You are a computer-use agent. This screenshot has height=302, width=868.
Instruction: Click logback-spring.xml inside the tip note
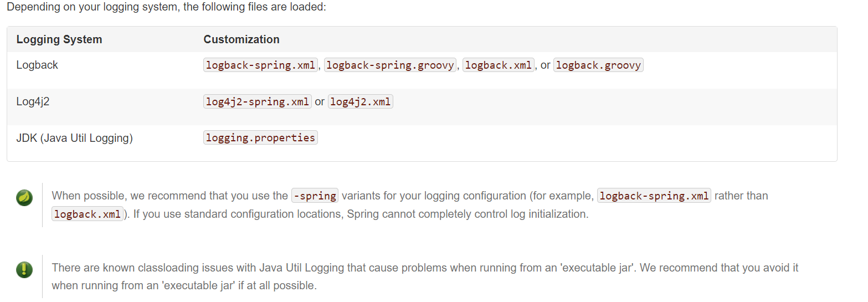[x=654, y=196]
